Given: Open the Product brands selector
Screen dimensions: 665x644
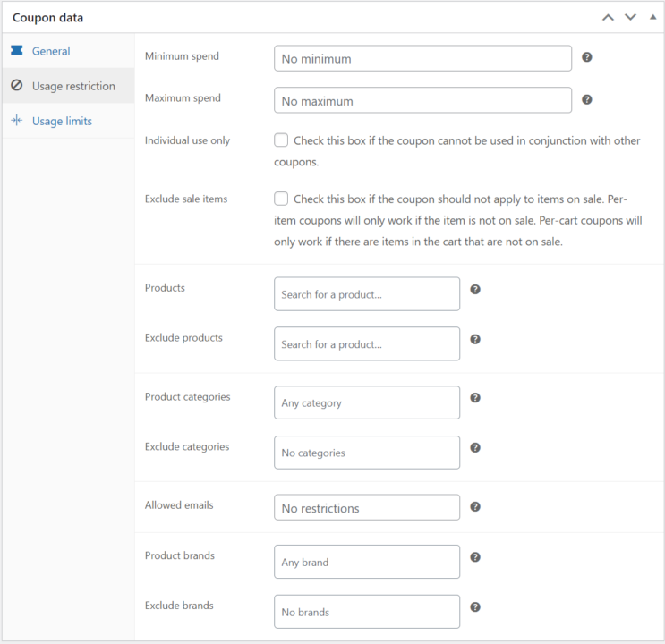Looking at the screenshot, I should click(x=367, y=562).
